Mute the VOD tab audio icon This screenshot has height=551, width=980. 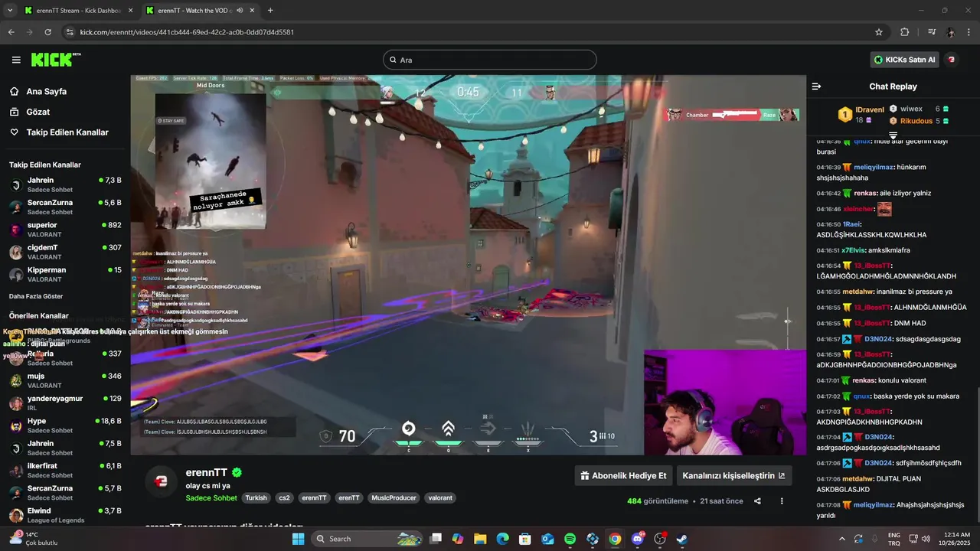(240, 11)
